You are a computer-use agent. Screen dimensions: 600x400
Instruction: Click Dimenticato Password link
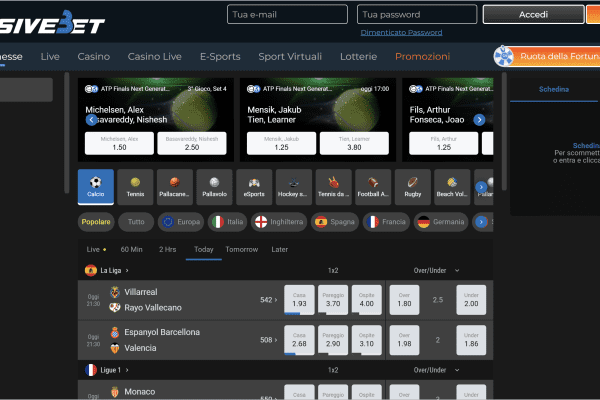(x=401, y=33)
